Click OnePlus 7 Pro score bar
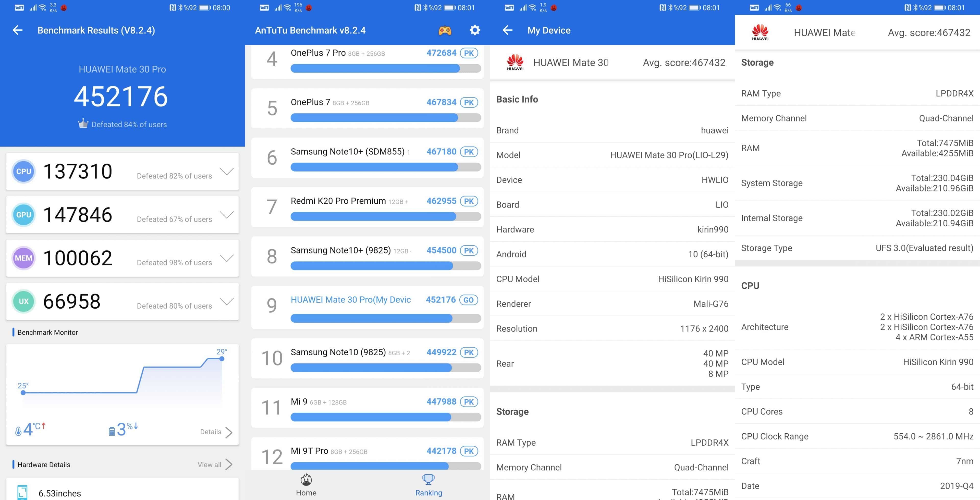 pyautogui.click(x=385, y=68)
